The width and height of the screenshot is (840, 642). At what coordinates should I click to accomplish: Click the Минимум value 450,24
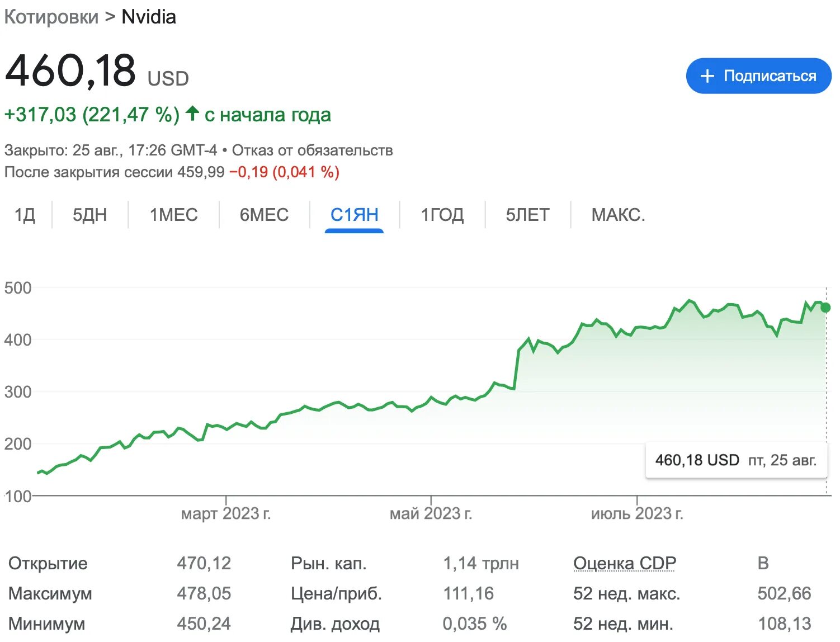[x=204, y=624]
